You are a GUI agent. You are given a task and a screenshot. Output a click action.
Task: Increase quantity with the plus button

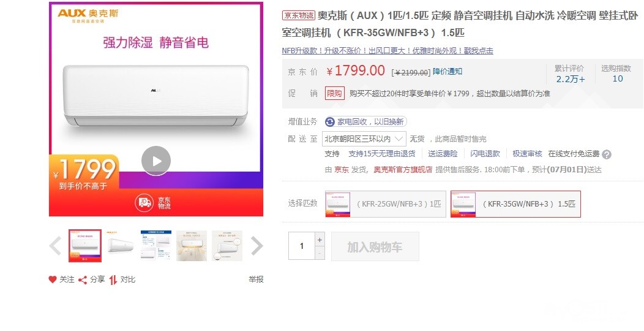(320, 239)
